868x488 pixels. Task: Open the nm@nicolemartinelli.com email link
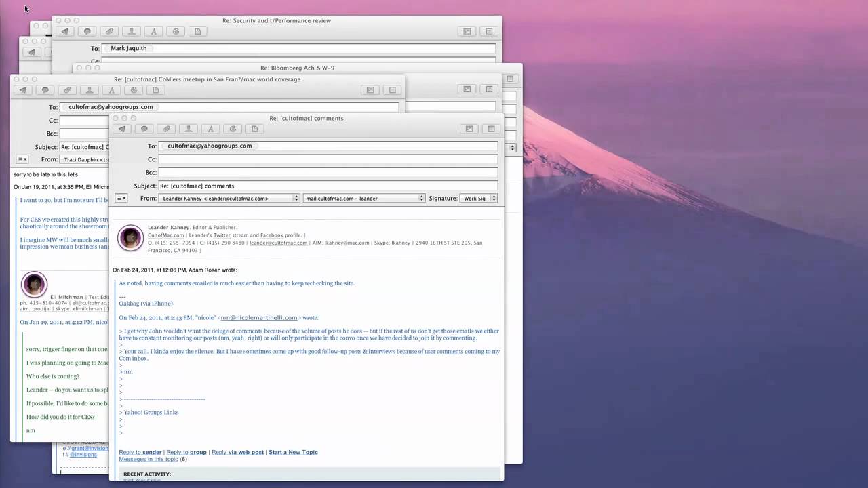tap(259, 317)
